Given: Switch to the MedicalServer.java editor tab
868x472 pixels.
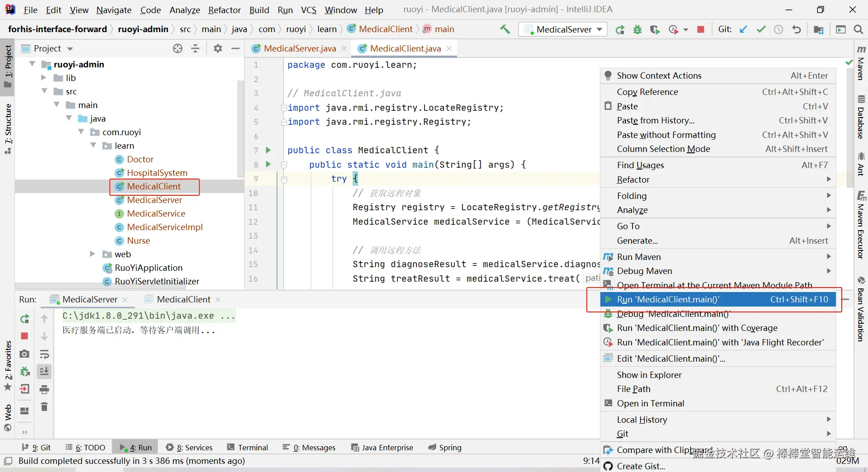Looking at the screenshot, I should [x=299, y=48].
